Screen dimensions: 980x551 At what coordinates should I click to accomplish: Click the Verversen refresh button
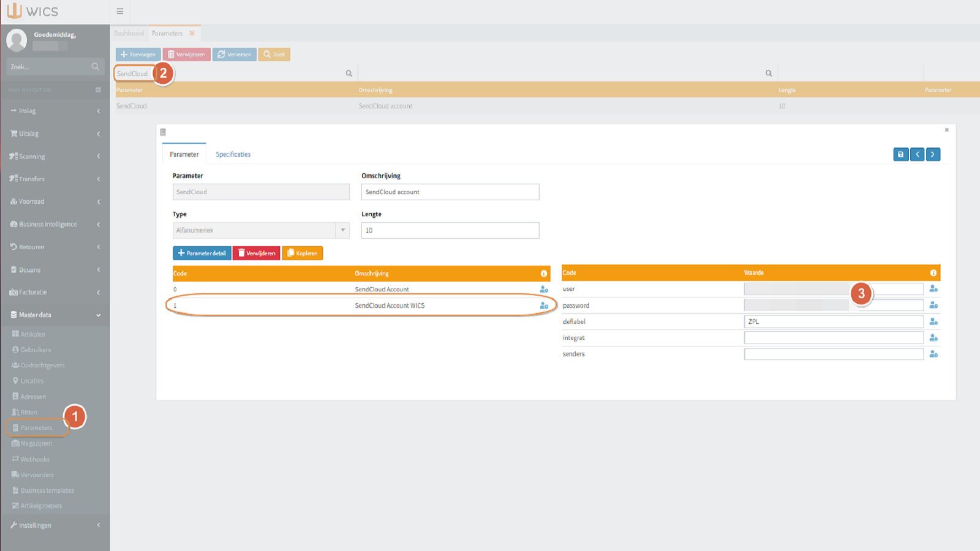tap(235, 54)
